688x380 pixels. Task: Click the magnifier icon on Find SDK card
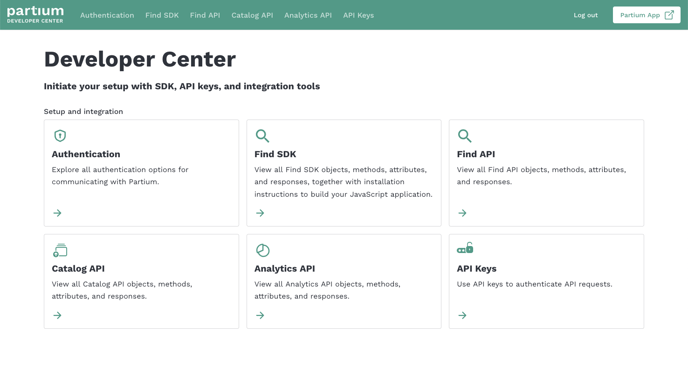pyautogui.click(x=262, y=136)
